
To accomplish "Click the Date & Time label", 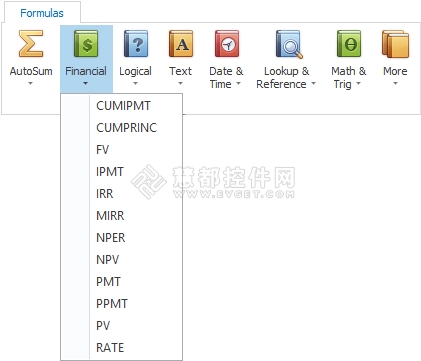I will [x=226, y=77].
